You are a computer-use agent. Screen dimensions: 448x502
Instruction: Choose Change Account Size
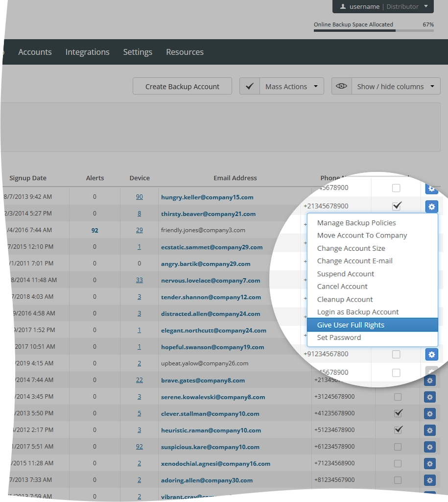pyautogui.click(x=351, y=248)
